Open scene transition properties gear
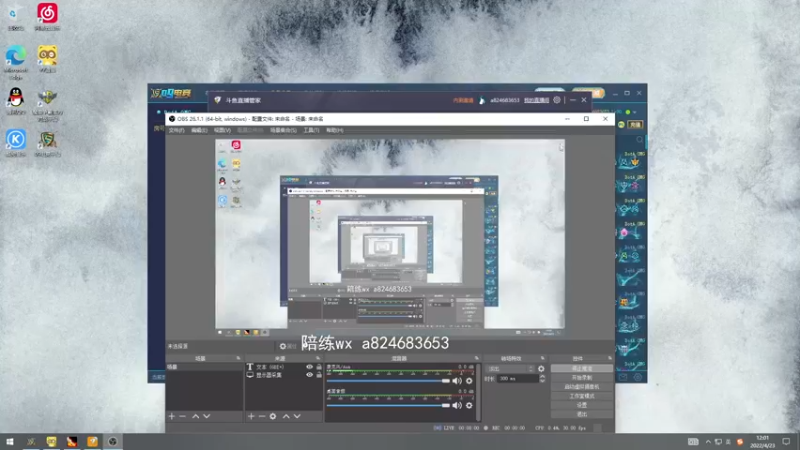This screenshot has height=450, width=800. [x=541, y=368]
